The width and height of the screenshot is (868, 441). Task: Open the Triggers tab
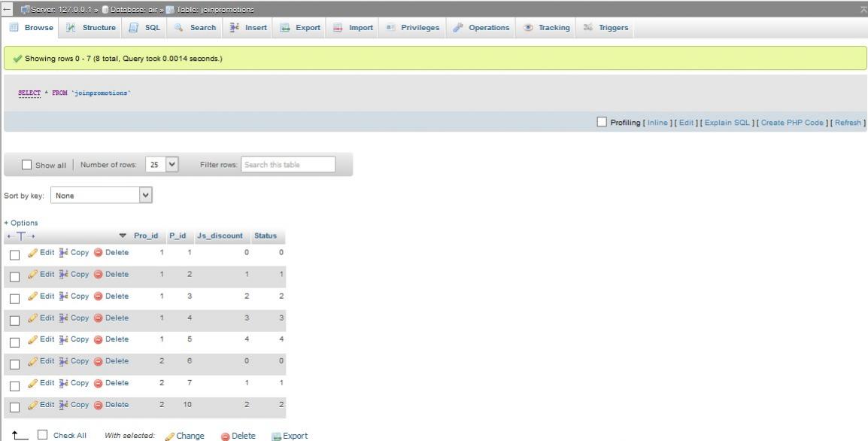606,27
